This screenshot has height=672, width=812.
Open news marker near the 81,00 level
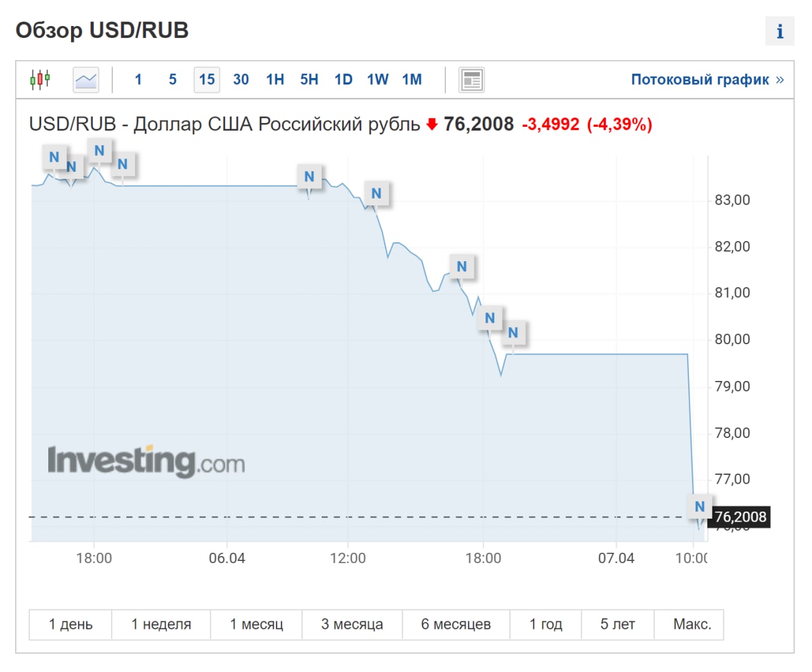(462, 267)
